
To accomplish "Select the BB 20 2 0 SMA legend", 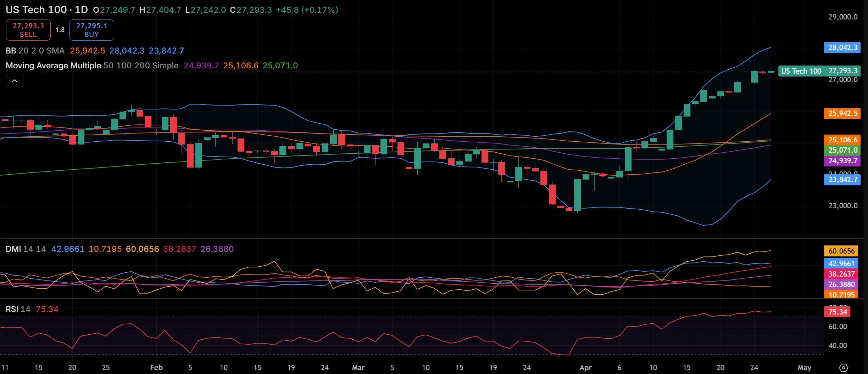I will (35, 51).
